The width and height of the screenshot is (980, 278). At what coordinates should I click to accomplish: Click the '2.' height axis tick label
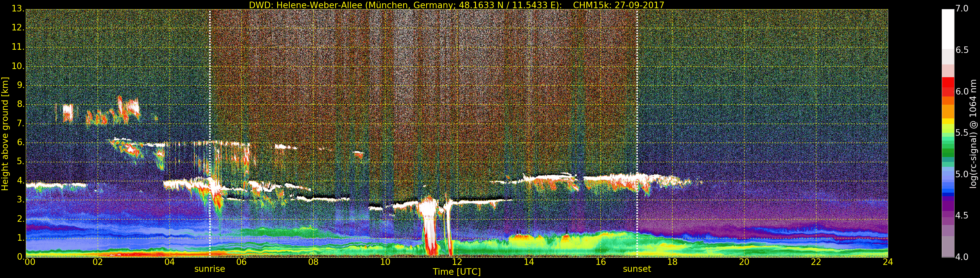(21, 218)
